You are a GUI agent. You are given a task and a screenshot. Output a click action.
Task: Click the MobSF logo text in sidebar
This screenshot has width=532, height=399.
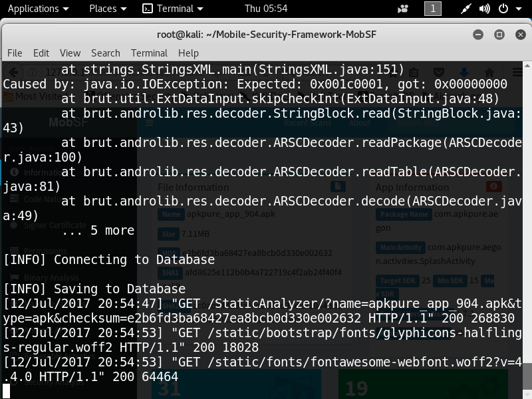68,122
